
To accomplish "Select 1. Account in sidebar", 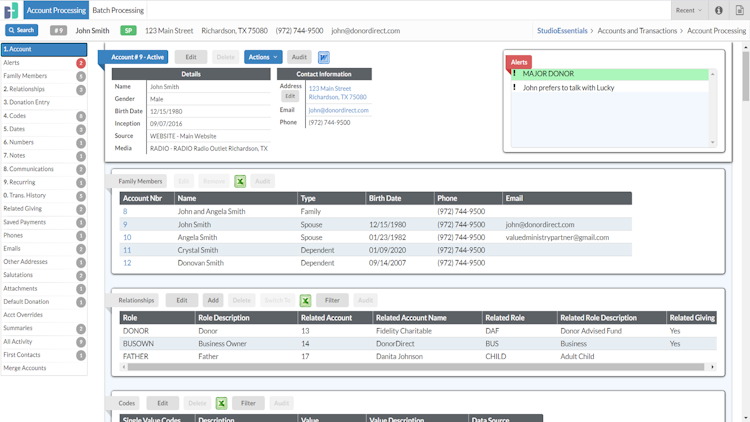I will pyautogui.click(x=44, y=49).
